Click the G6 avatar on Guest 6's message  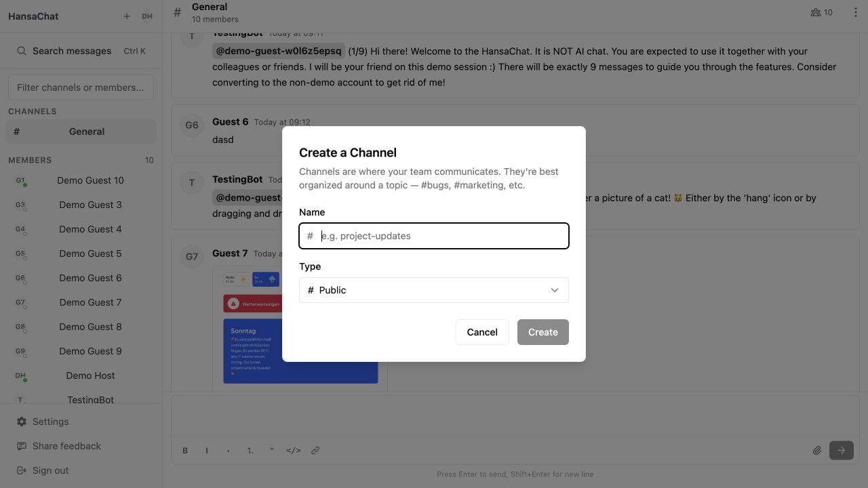click(192, 125)
